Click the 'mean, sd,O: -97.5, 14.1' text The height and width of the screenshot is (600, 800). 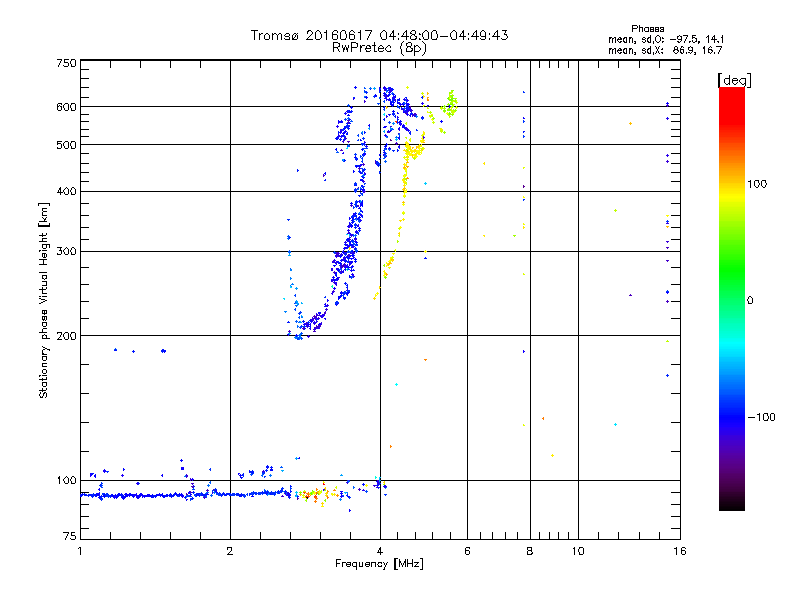tap(666, 39)
